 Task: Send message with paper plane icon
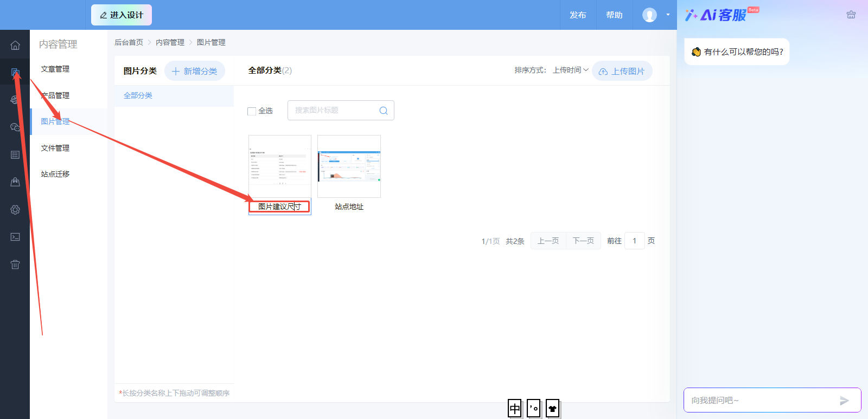coord(844,401)
